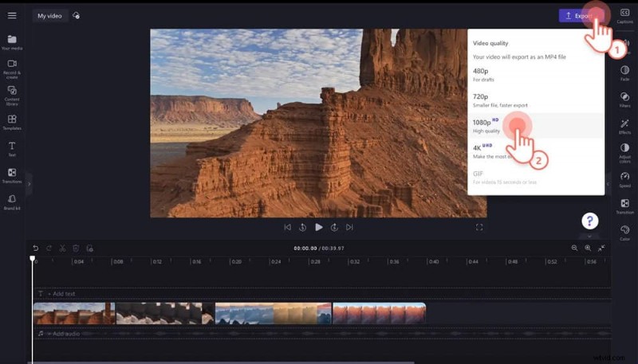
Task: Open Content library panel
Action: (12, 96)
